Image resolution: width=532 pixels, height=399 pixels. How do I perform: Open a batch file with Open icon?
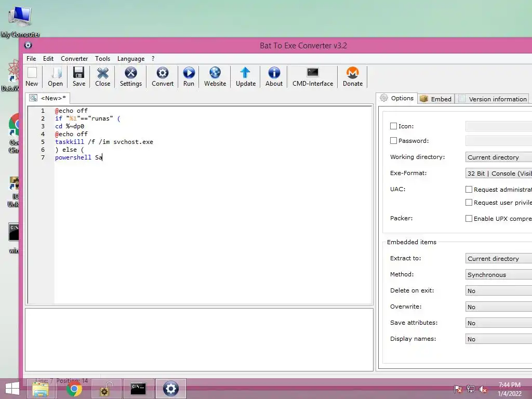[55, 77]
